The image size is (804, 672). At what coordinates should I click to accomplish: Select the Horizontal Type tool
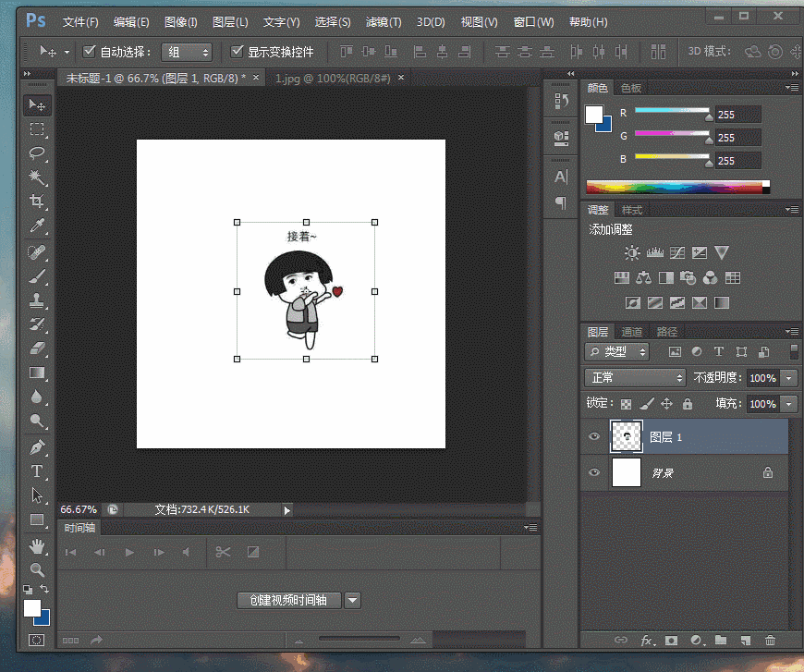click(37, 470)
